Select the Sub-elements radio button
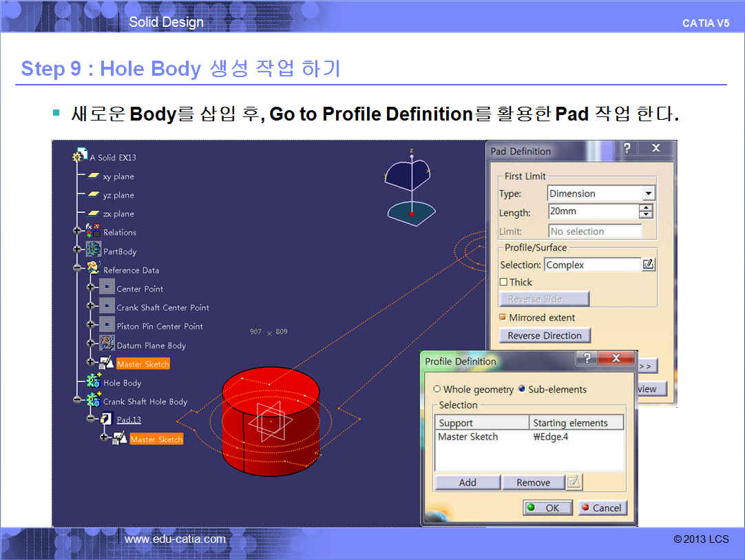This screenshot has height=560, width=745. click(522, 389)
